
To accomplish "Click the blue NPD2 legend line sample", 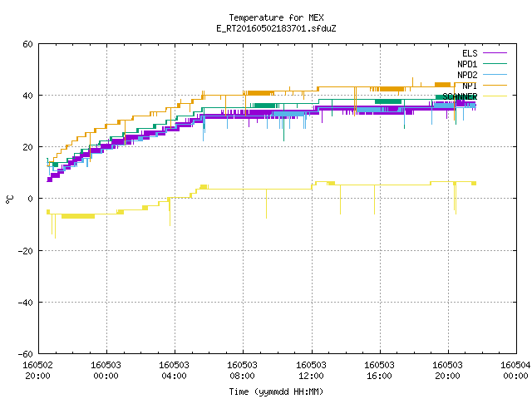I will (x=495, y=75).
